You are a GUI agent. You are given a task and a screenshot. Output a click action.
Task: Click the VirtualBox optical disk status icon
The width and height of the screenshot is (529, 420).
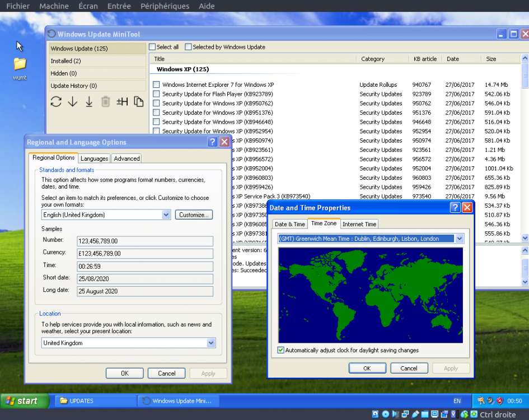(386, 414)
